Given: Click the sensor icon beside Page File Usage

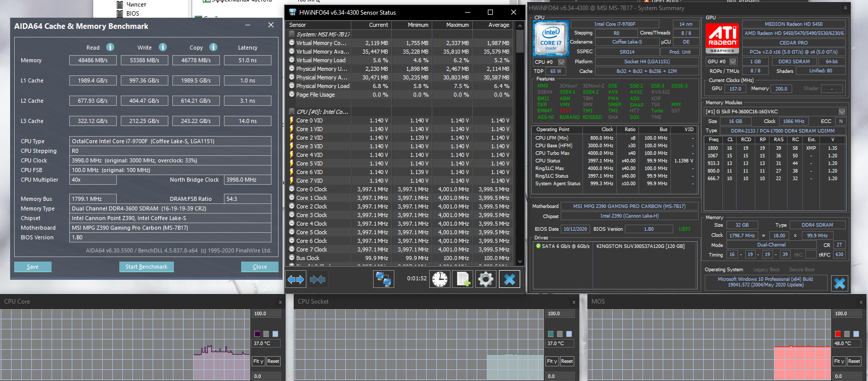Looking at the screenshot, I should pos(292,95).
